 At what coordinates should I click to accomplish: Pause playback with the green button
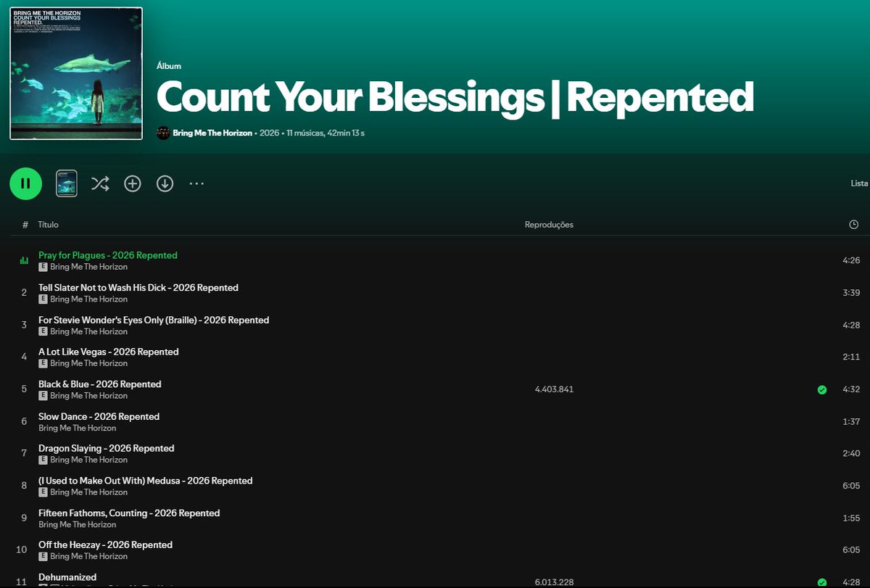[x=25, y=183]
